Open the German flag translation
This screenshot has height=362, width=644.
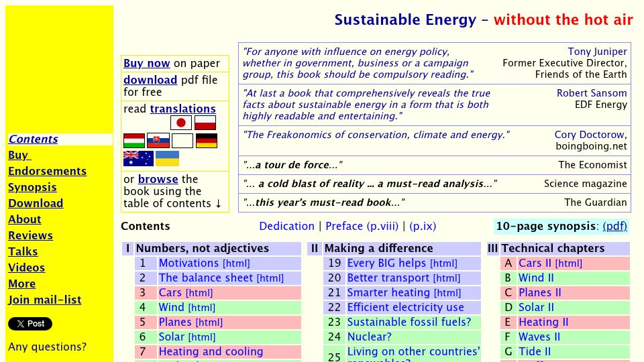[x=207, y=141]
